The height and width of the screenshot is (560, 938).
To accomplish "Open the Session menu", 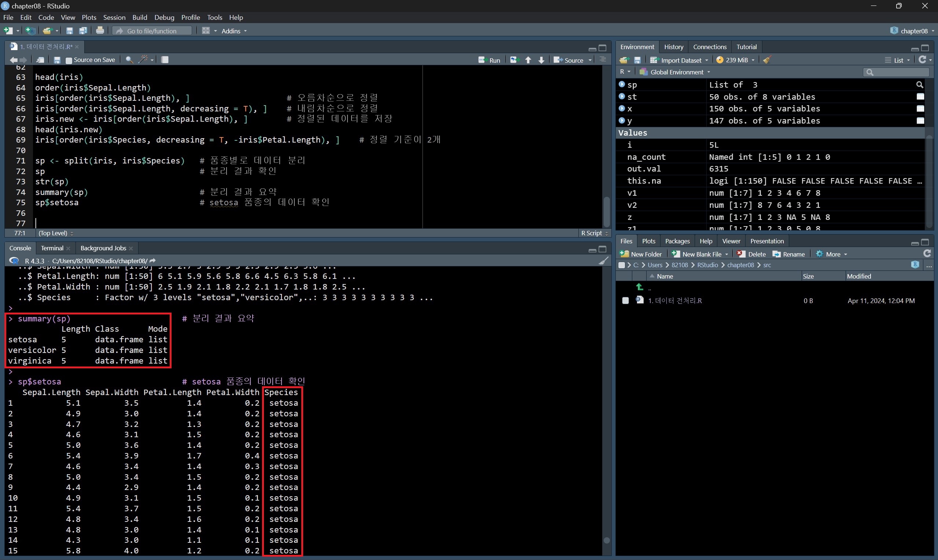I will coord(114,17).
